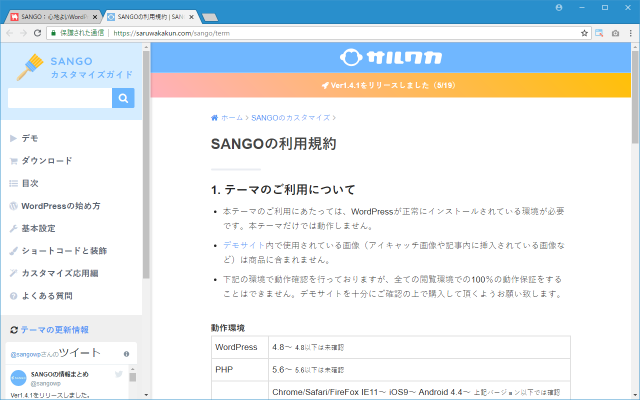Screen dimensions: 640x400
Task: Close the SANGOの利用規約 tab
Action: [x=191, y=17]
